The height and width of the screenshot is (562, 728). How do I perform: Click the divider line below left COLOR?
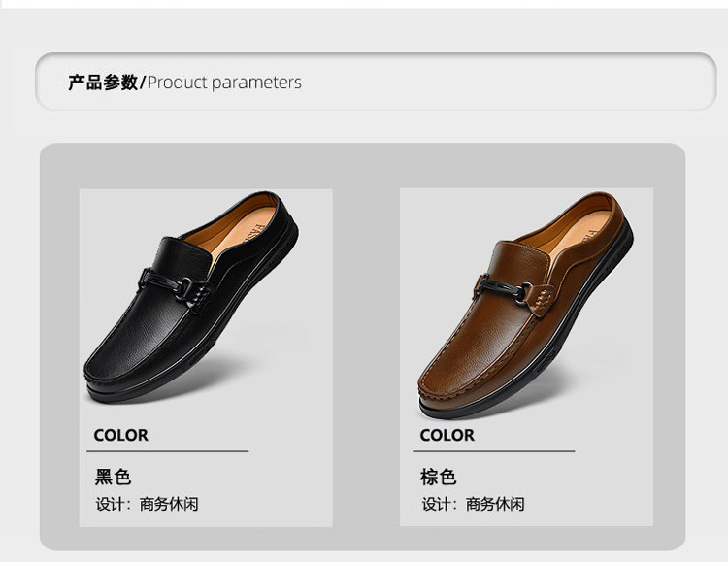tap(170, 451)
